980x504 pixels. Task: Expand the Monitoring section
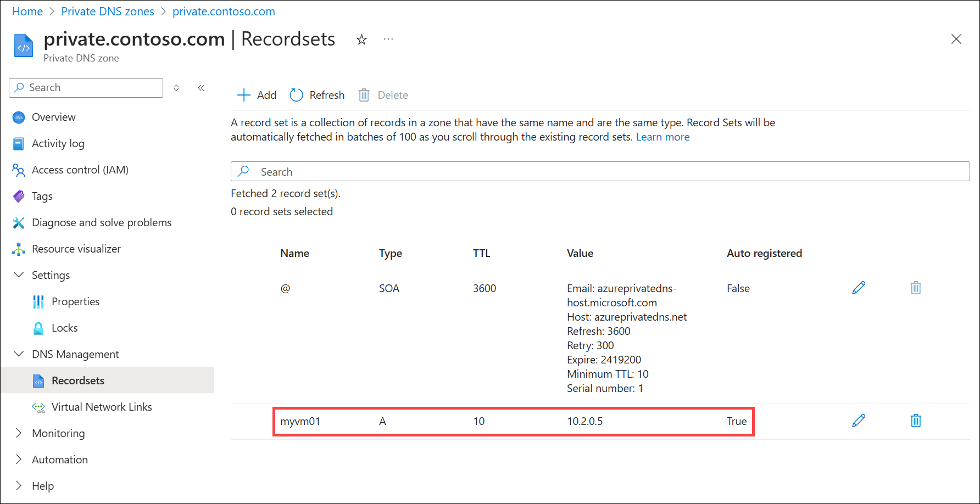19,433
